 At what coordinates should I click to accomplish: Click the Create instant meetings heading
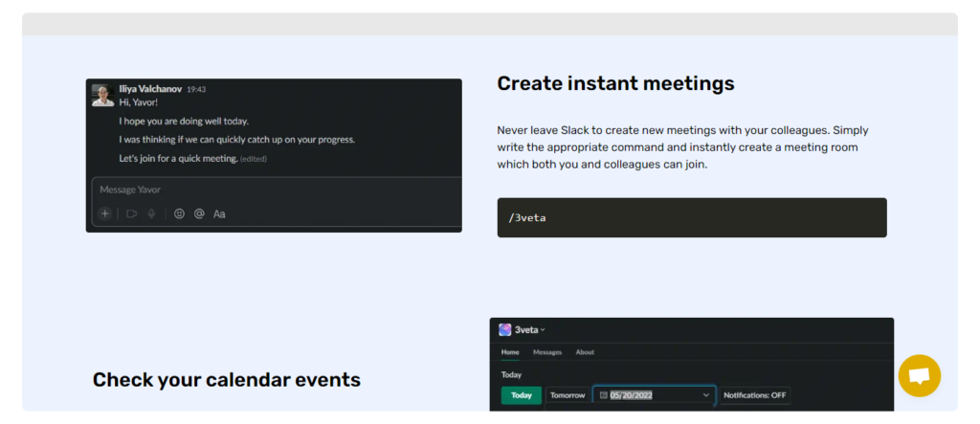pos(615,83)
